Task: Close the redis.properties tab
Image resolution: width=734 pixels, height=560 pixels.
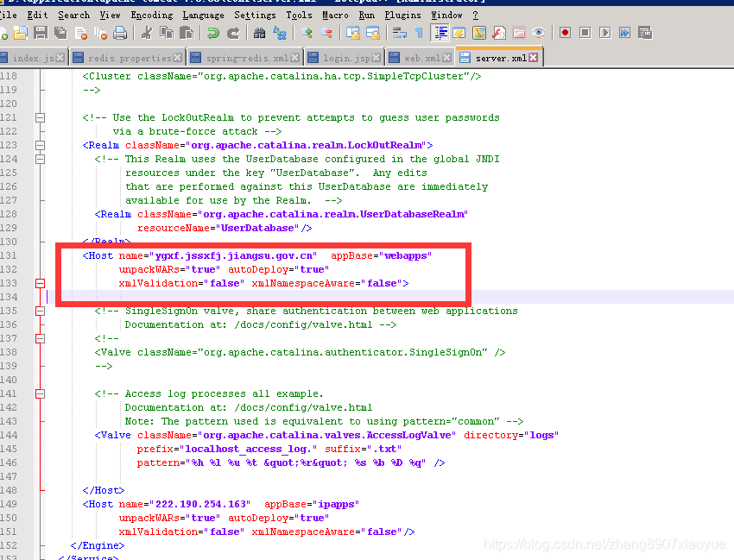Action: coord(177,58)
